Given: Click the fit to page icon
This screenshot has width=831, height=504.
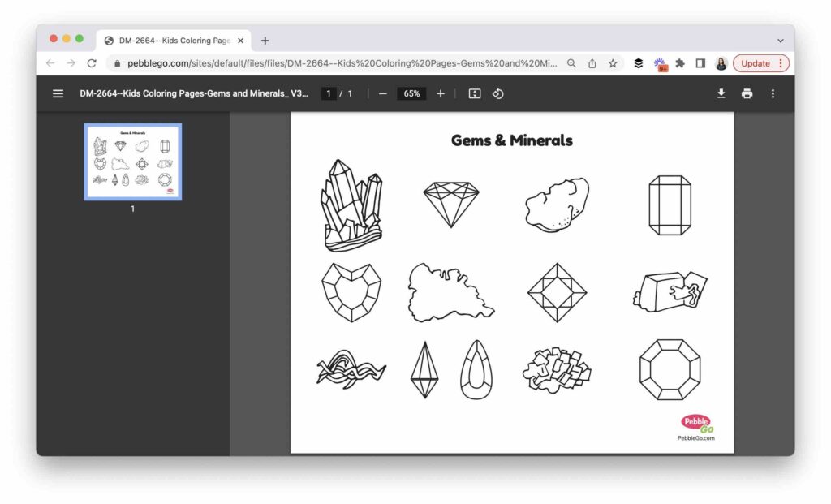Looking at the screenshot, I should point(475,93).
